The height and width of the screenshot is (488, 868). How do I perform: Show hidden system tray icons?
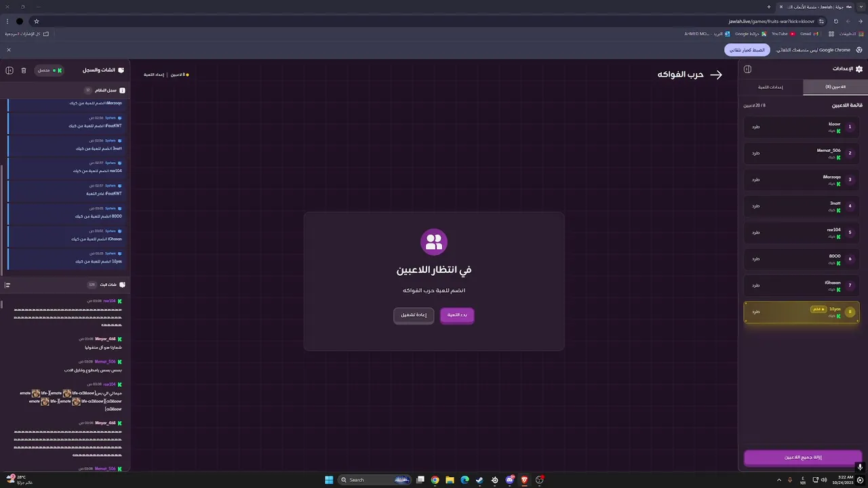(x=778, y=480)
